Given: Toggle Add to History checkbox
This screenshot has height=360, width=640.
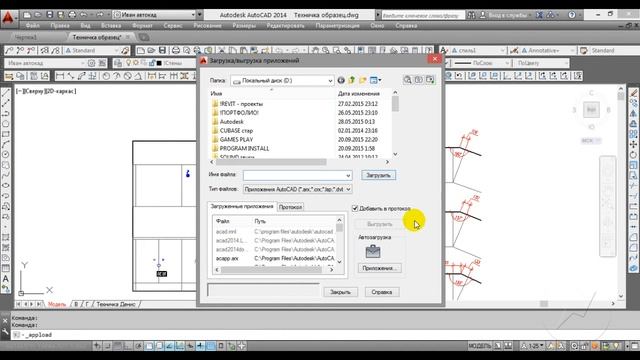Looking at the screenshot, I should 355,208.
